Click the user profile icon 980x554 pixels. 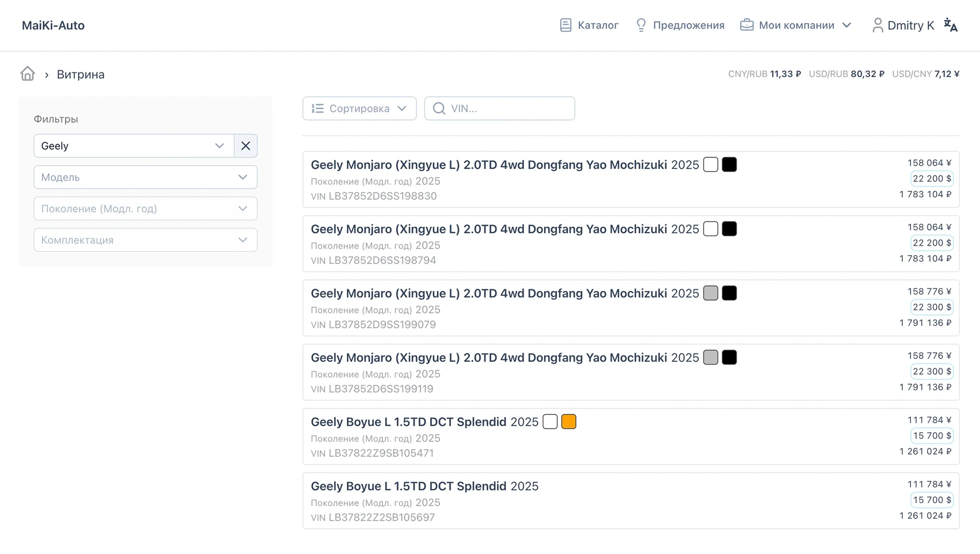(x=878, y=25)
